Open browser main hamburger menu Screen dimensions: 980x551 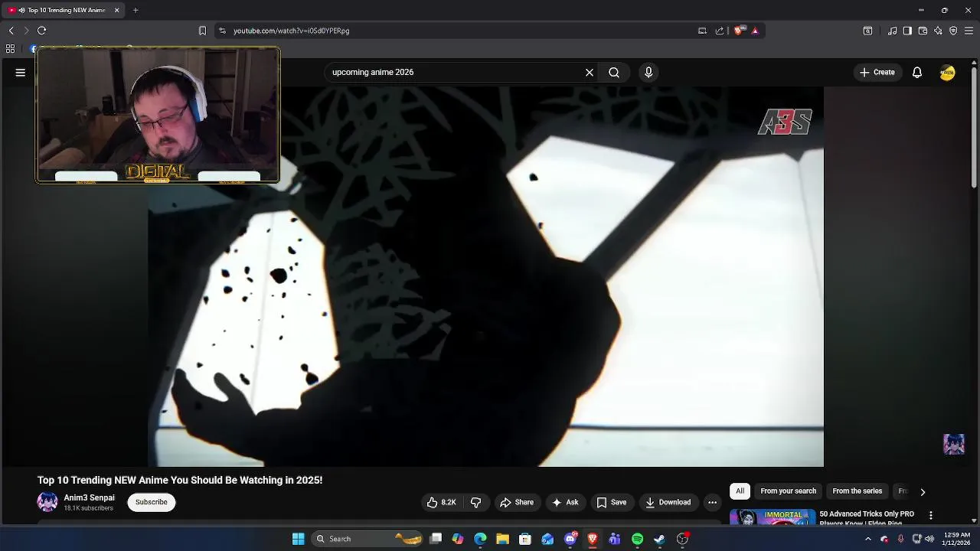969,31
